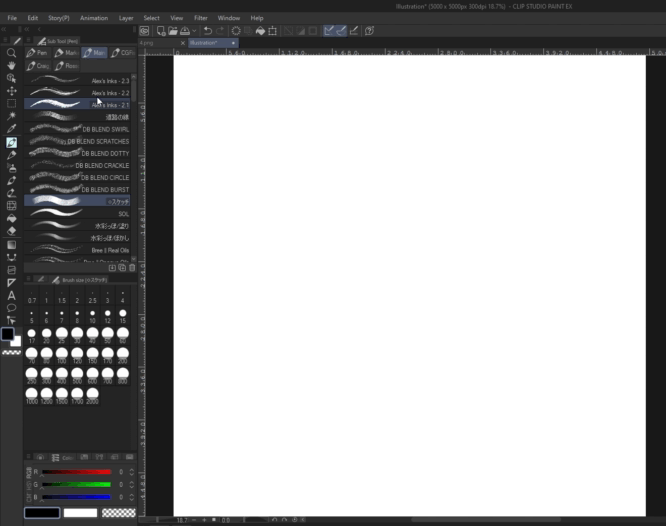Screen dimensions: 666x526
Task: Select brush Alex's Inks - 2.3
Action: (x=77, y=80)
